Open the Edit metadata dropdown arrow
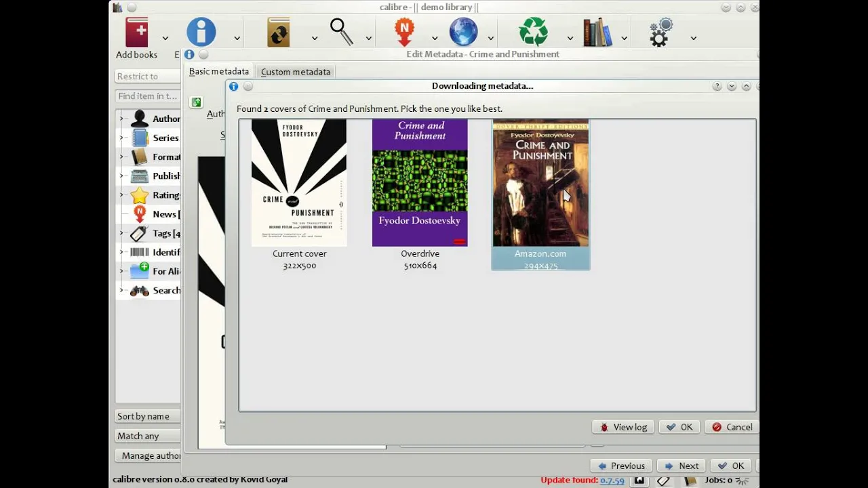868x488 pixels. [x=237, y=38]
